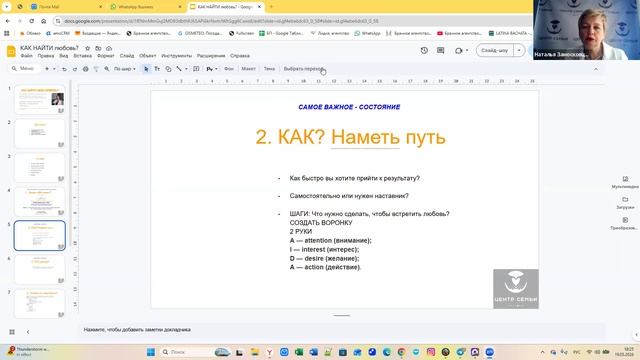The width and height of the screenshot is (640, 360).
Task: Click the Redo icon in toolbar
Action: [75, 69]
